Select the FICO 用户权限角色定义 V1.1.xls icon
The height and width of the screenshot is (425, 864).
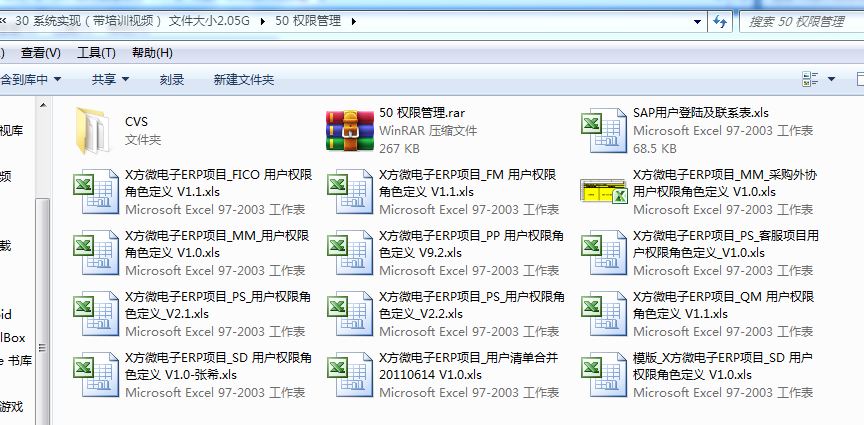tap(96, 191)
